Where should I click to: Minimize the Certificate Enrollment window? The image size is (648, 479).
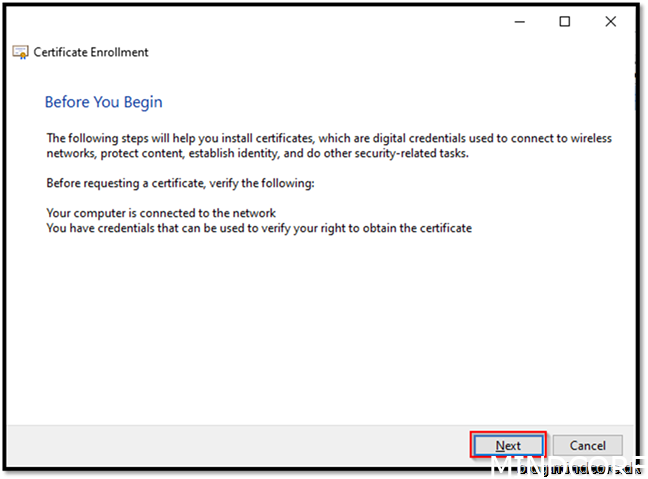pyautogui.click(x=520, y=21)
